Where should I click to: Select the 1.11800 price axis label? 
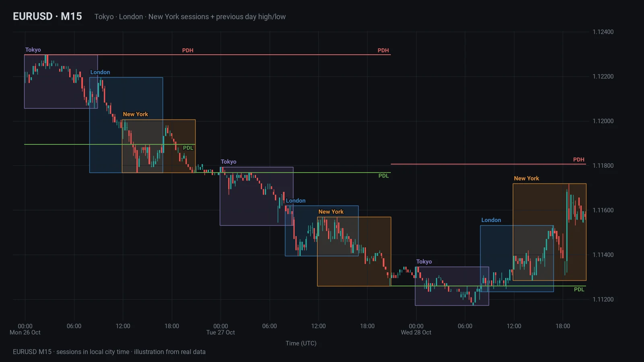click(x=603, y=166)
